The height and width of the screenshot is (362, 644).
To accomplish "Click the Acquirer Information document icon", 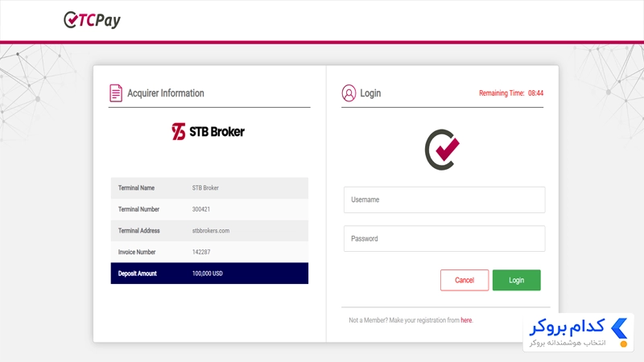I will pyautogui.click(x=116, y=93).
